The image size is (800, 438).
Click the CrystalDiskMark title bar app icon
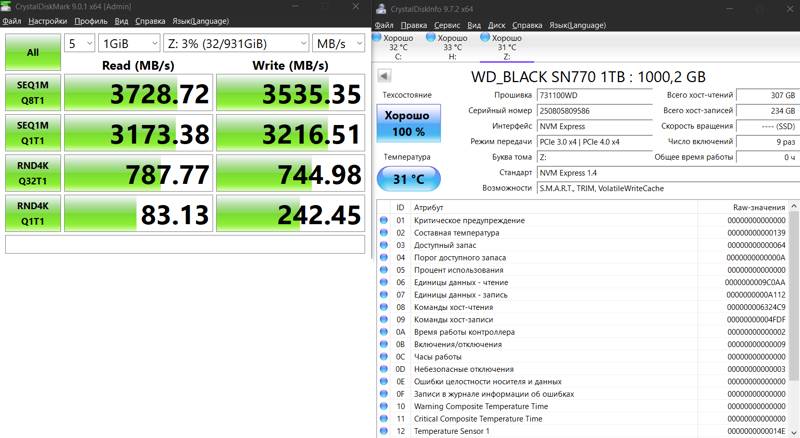click(6, 6)
